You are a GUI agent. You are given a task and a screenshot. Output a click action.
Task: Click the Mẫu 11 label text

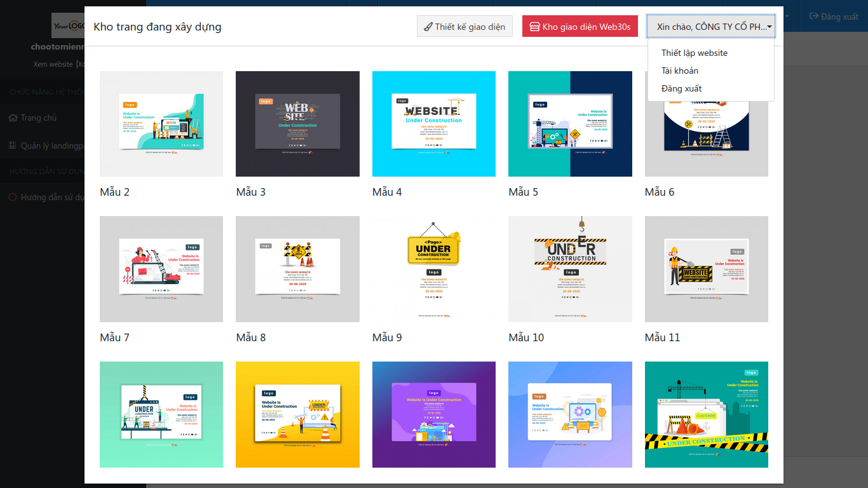click(662, 337)
